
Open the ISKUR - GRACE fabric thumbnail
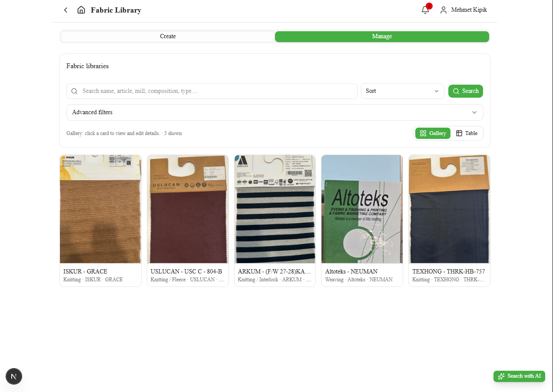point(100,209)
